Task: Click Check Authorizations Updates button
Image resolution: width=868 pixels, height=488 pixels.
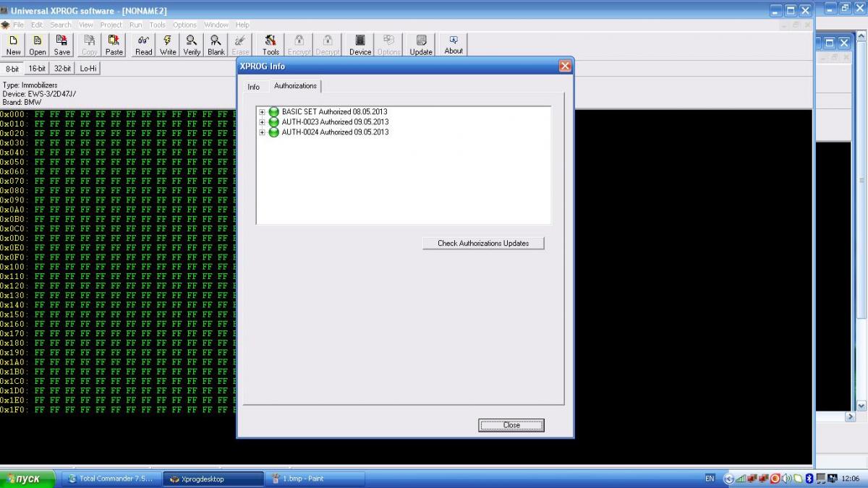Action: click(483, 244)
